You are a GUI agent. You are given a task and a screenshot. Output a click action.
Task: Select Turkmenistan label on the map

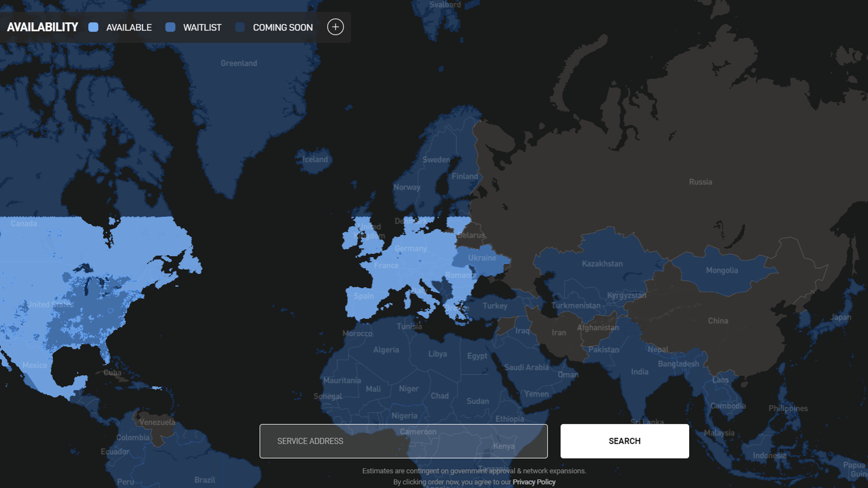[576, 305]
